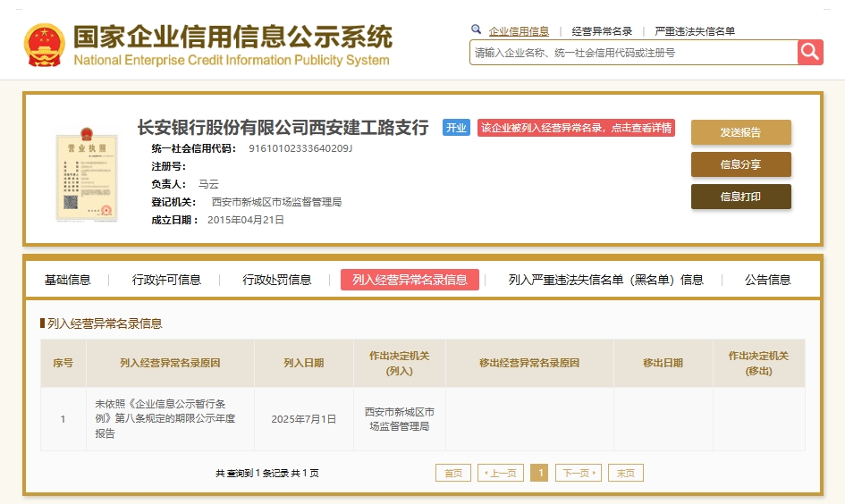This screenshot has width=845, height=504.
Task: Open the 列入严重违法失信名单（黑名单）信息 tab
Action: tap(606, 280)
